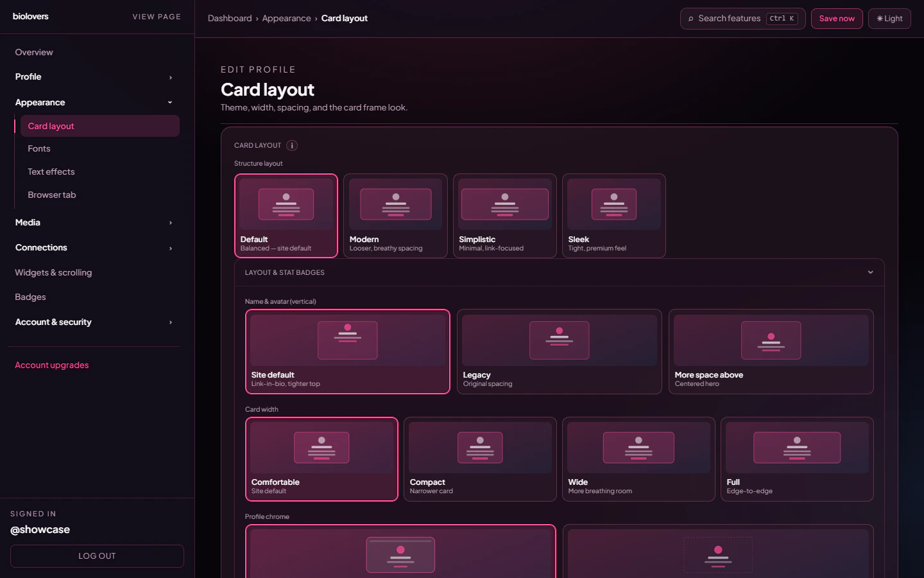Select Site default name & avatar option
Screen dimensions: 924x578
(x=348, y=352)
